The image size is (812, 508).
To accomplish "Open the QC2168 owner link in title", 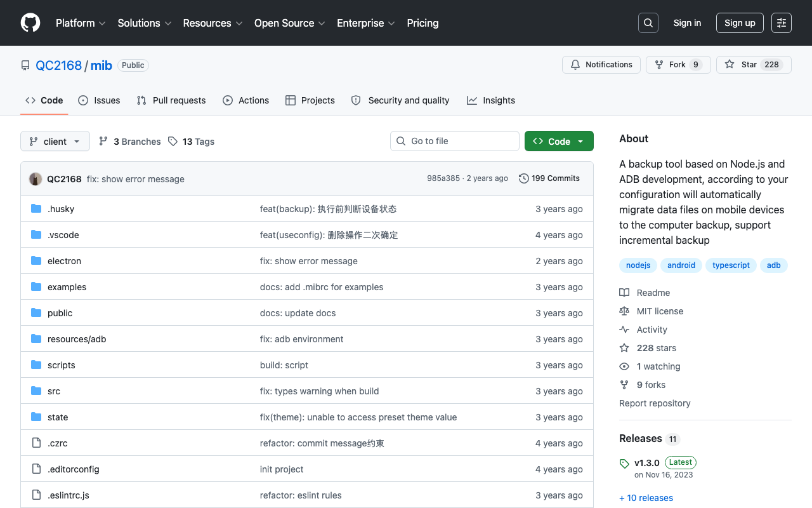I will click(59, 65).
